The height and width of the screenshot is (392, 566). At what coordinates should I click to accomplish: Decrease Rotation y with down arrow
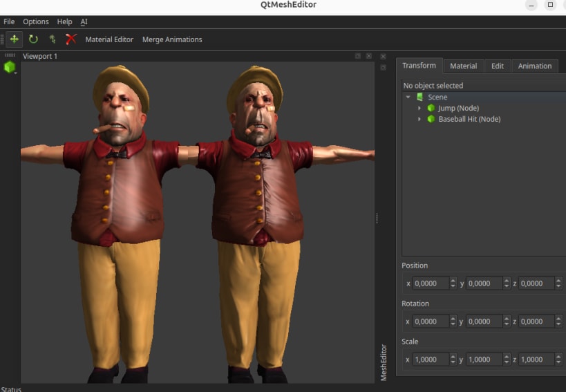coord(507,324)
